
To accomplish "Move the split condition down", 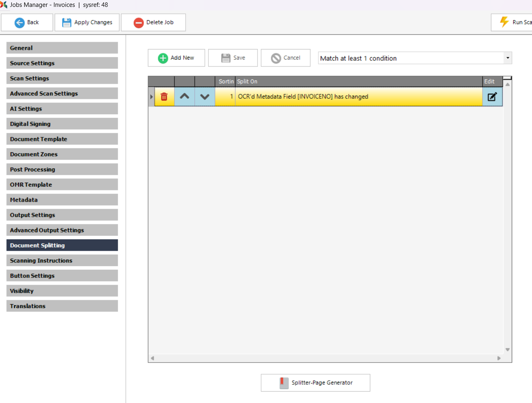I will tap(205, 97).
